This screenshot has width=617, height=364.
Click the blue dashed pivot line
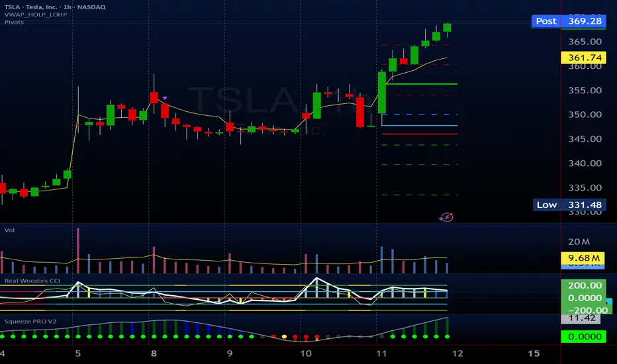420,114
